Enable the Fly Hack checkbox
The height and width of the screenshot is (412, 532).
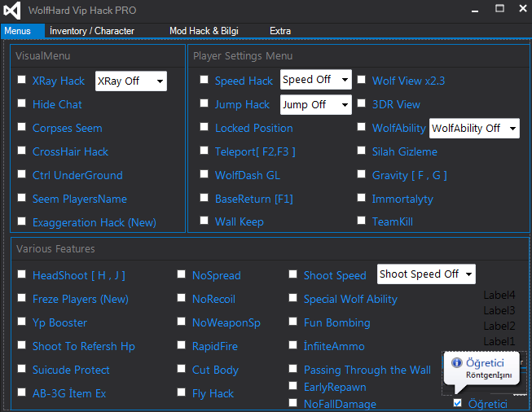[181, 392]
